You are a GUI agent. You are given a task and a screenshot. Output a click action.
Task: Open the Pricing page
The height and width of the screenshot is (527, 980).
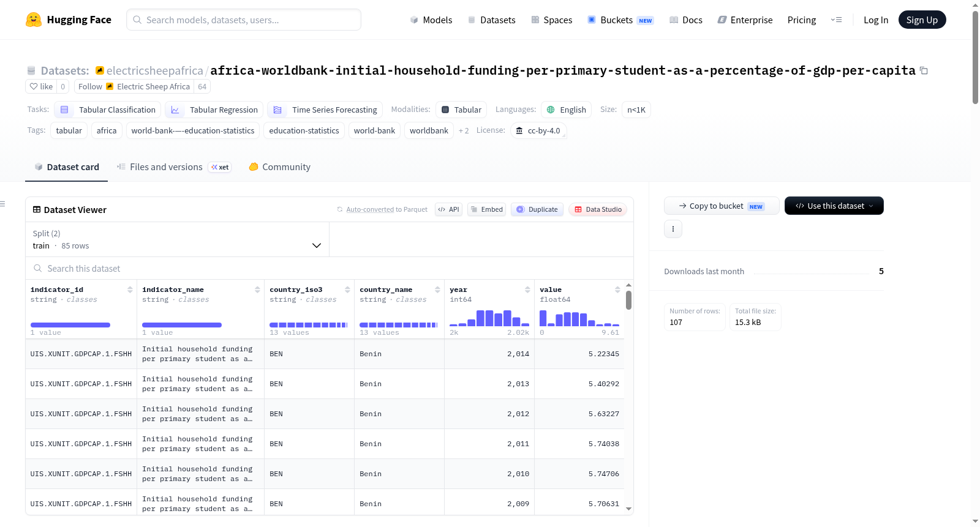pos(802,20)
